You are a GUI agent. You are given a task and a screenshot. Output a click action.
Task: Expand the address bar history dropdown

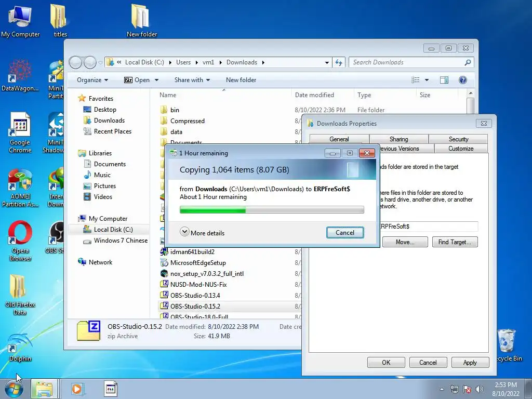pos(327,62)
